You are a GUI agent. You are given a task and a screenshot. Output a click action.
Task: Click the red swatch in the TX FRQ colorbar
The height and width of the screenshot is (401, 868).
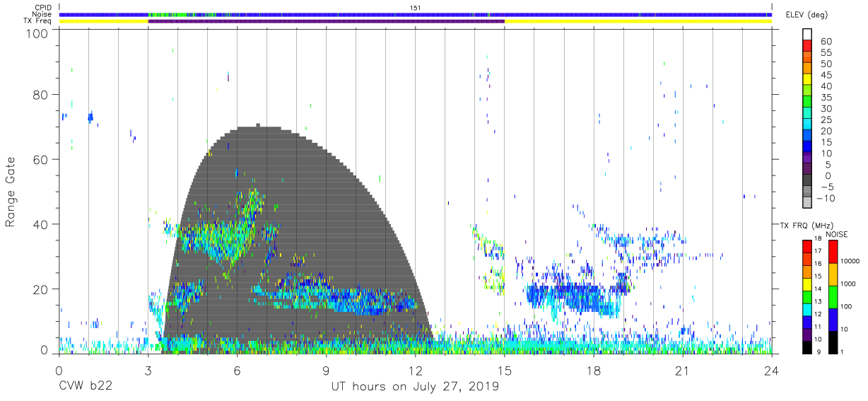[807, 246]
